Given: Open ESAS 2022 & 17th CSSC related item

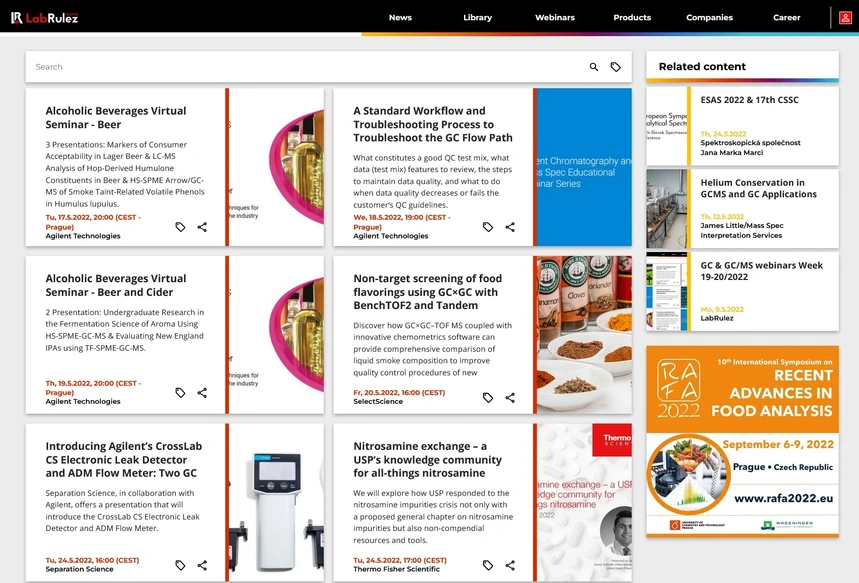Looking at the screenshot, I should (749, 100).
